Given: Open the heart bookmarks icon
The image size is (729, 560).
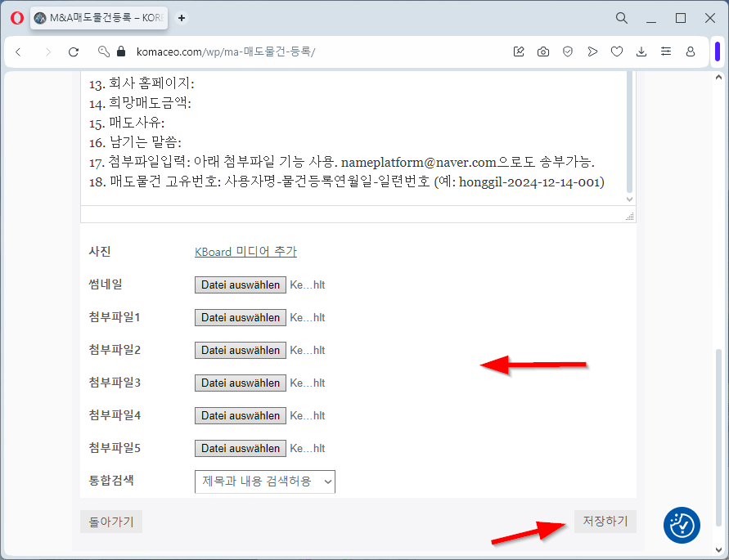Looking at the screenshot, I should [x=617, y=52].
